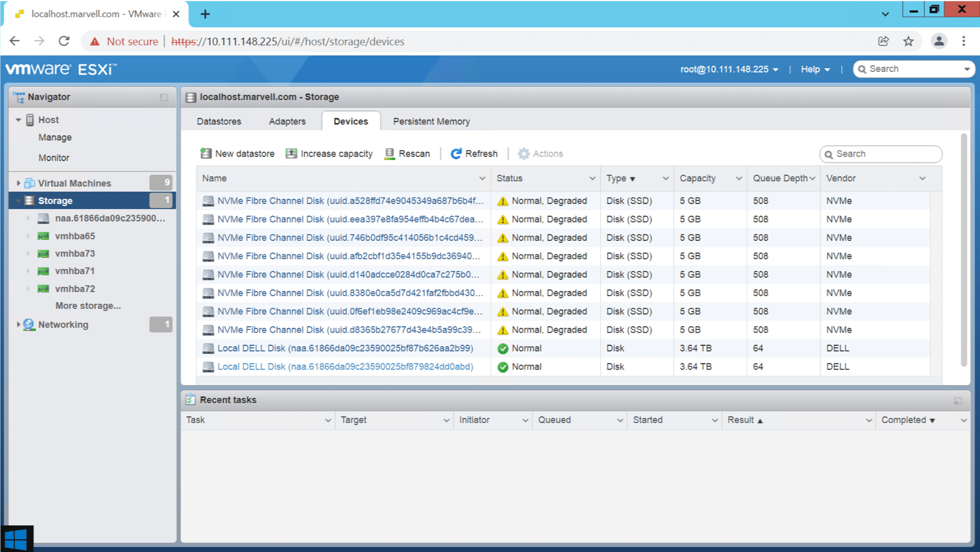This screenshot has height=552, width=980.
Task: Click the vmhba65 adapter icon
Action: click(x=43, y=236)
